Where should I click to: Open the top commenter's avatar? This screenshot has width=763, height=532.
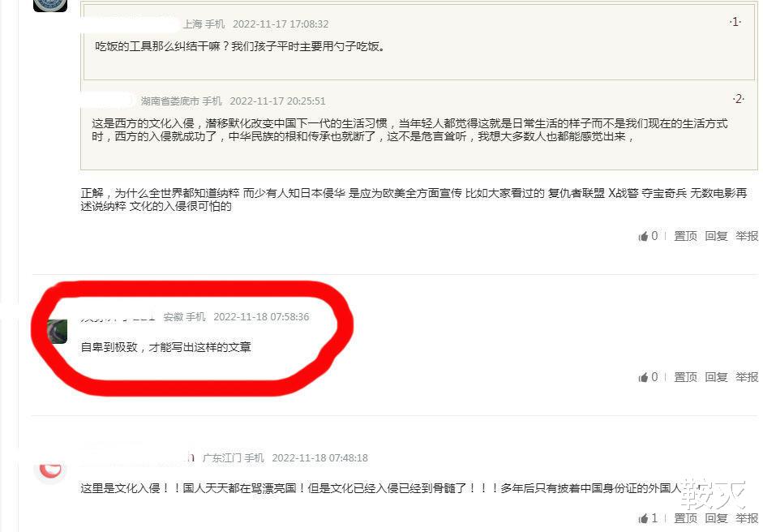[50, 6]
